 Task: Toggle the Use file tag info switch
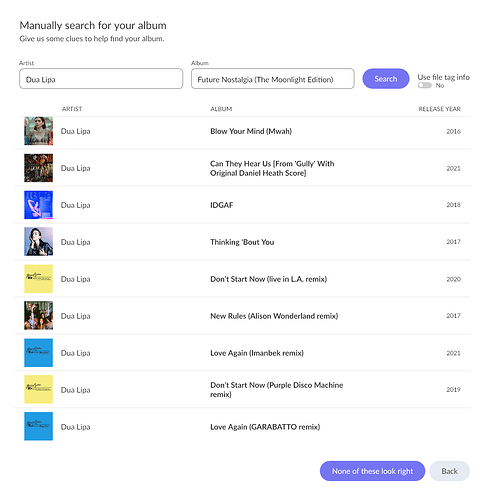point(425,85)
